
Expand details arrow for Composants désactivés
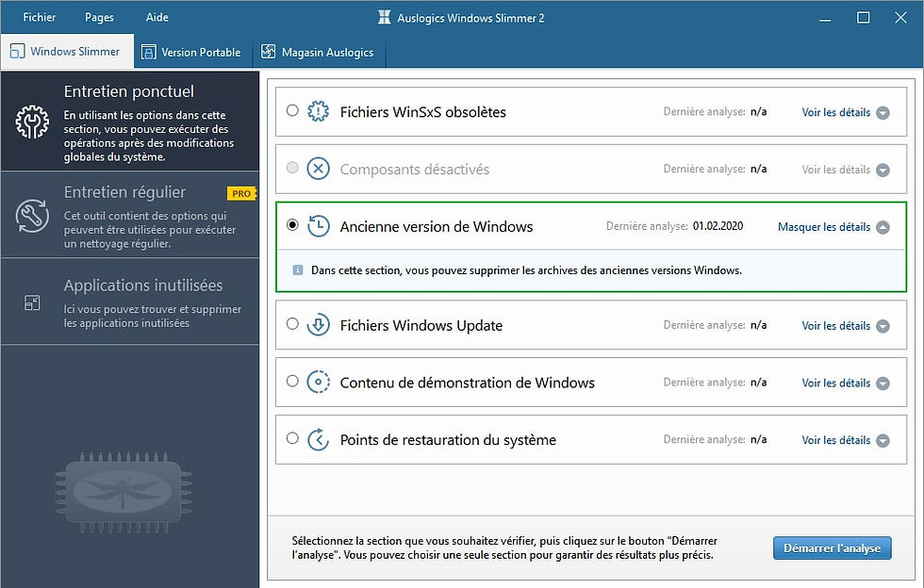[x=883, y=170]
